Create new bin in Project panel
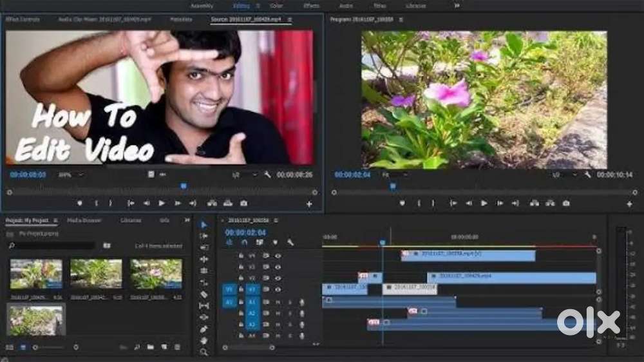 pyautogui.click(x=150, y=347)
